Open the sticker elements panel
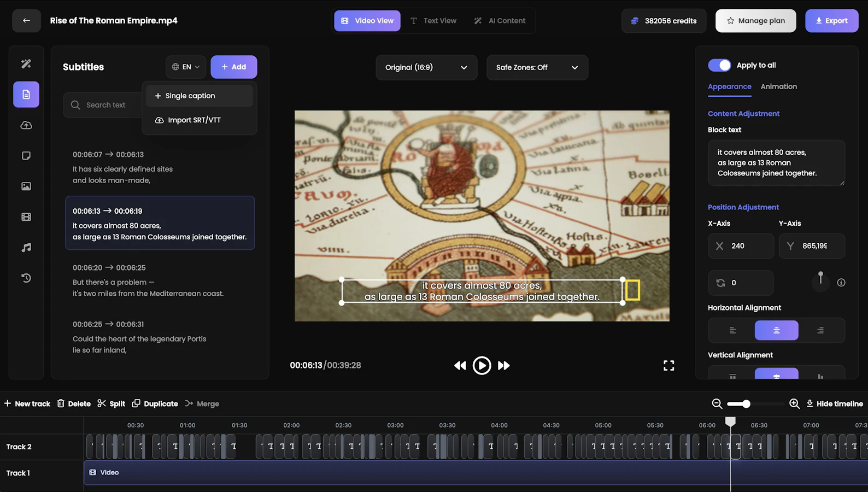 click(x=26, y=156)
